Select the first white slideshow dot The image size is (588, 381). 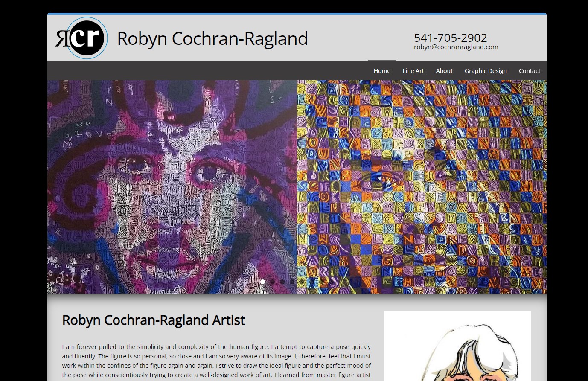tap(262, 282)
